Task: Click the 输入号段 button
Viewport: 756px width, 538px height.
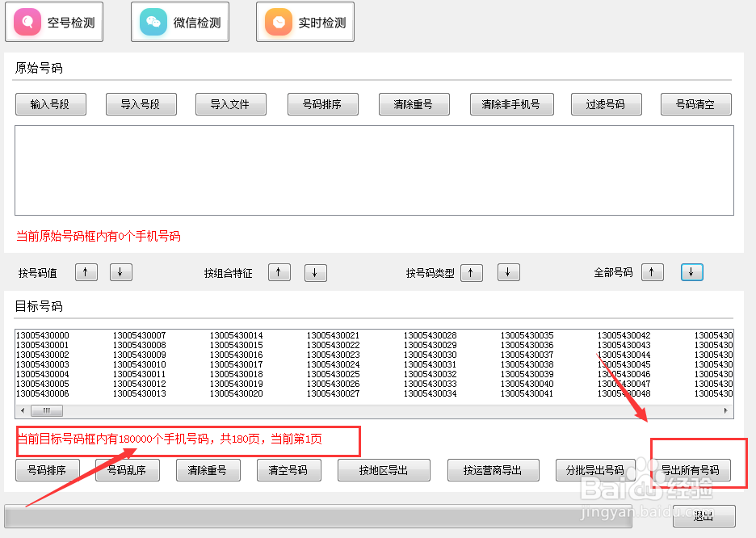Action: [x=50, y=103]
